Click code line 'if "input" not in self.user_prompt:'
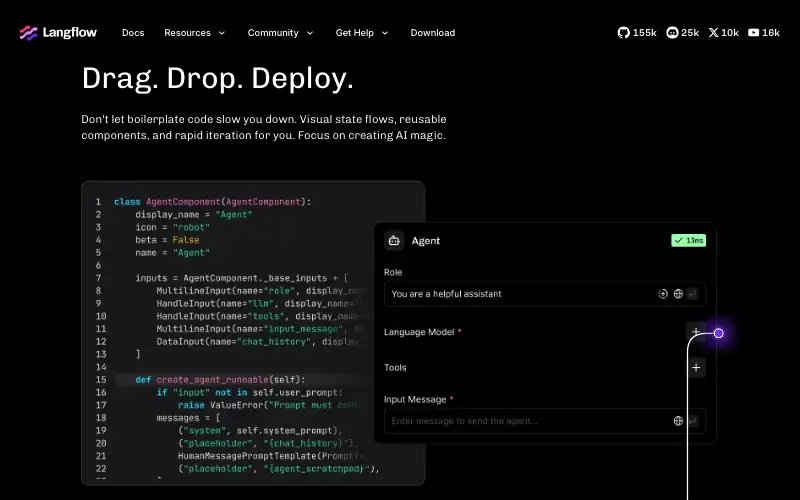 click(x=250, y=392)
